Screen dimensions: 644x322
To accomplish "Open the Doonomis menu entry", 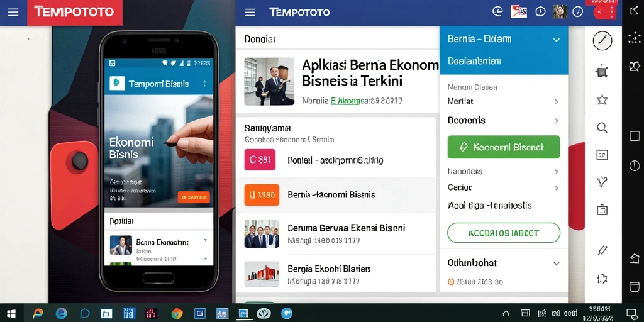I will pyautogui.click(x=504, y=120).
